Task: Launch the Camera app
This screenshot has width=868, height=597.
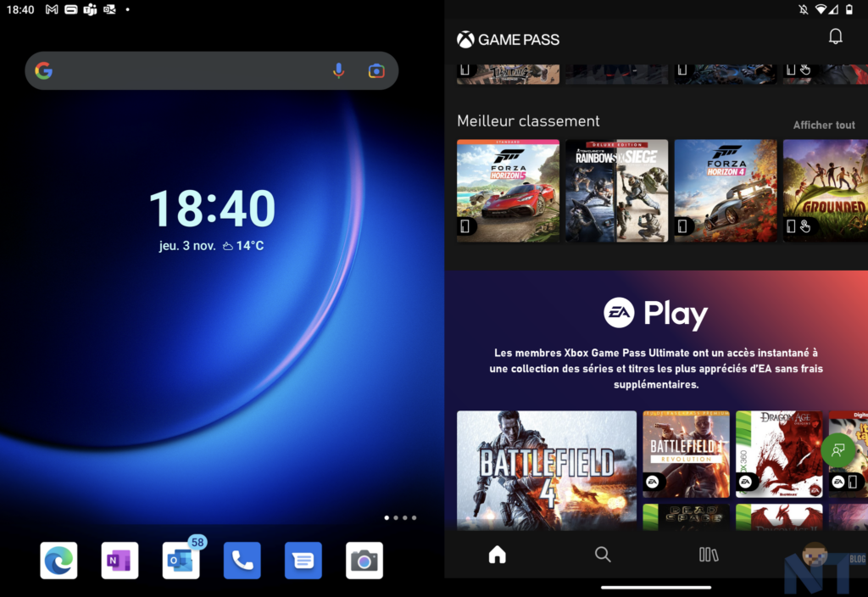Action: [364, 561]
